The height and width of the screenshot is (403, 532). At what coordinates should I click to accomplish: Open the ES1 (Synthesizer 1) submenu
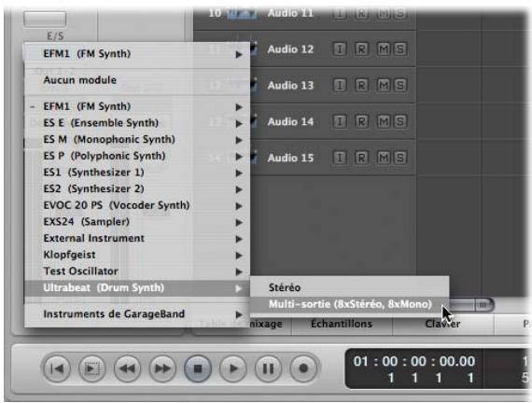point(137,173)
